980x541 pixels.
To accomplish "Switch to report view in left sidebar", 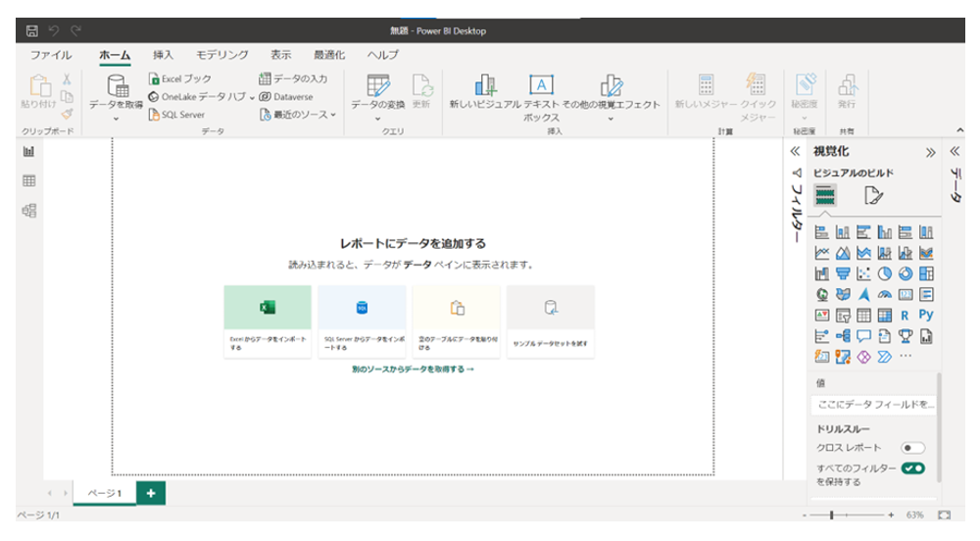I will (28, 151).
